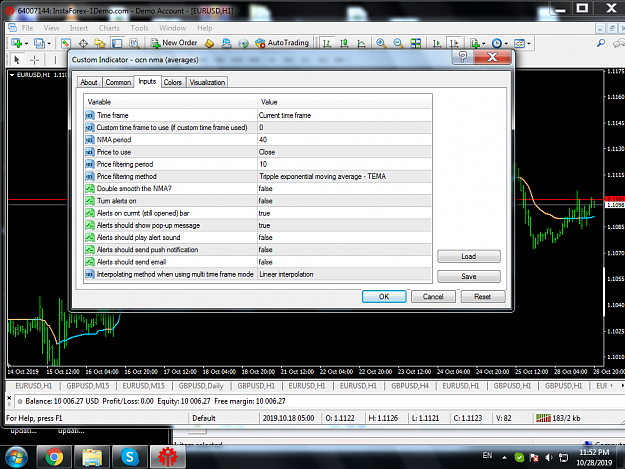Open Skype from the taskbar

point(130,457)
